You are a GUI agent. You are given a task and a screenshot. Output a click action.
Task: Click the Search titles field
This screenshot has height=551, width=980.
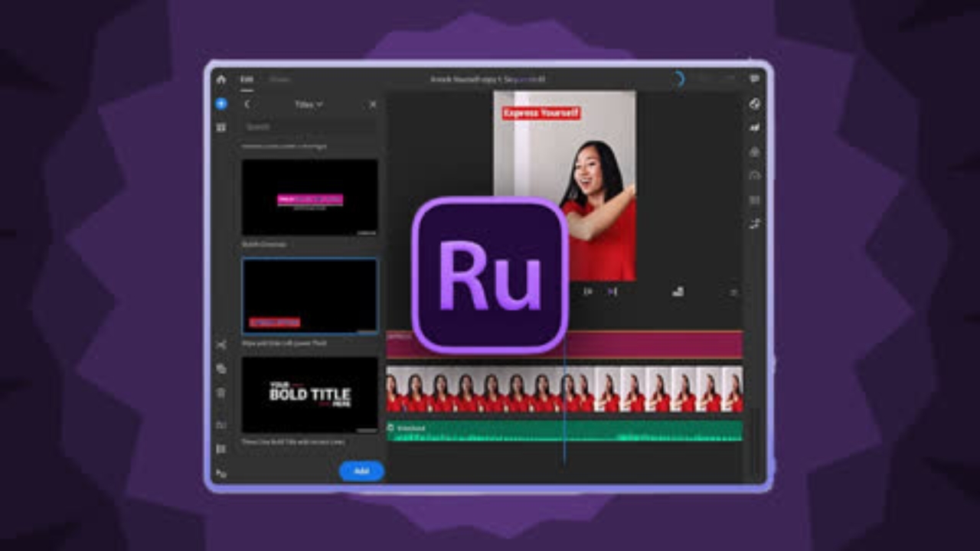tap(309, 127)
